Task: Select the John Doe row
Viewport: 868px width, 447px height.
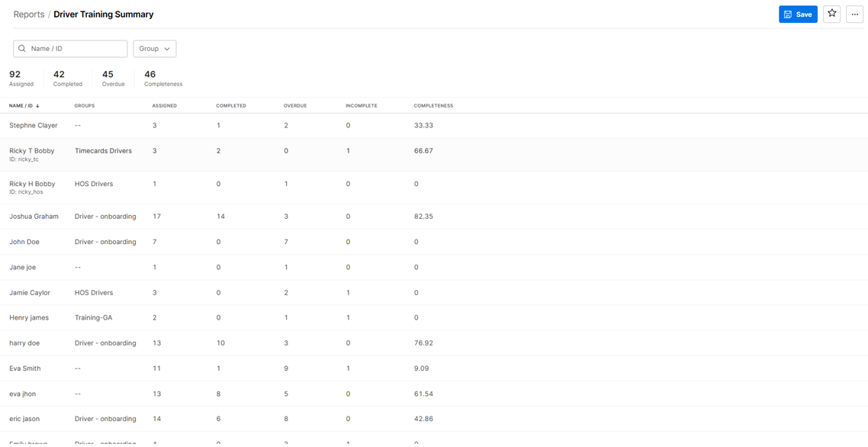Action: point(24,242)
